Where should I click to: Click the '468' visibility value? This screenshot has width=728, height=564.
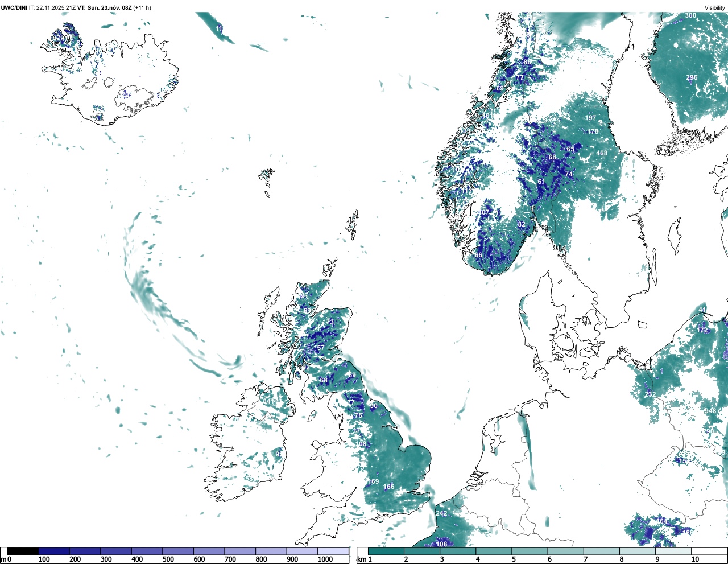click(602, 153)
